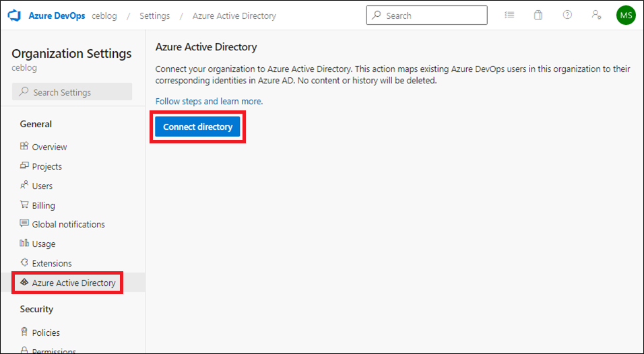Open Extensions settings page
The image size is (644, 354).
pyautogui.click(x=52, y=263)
